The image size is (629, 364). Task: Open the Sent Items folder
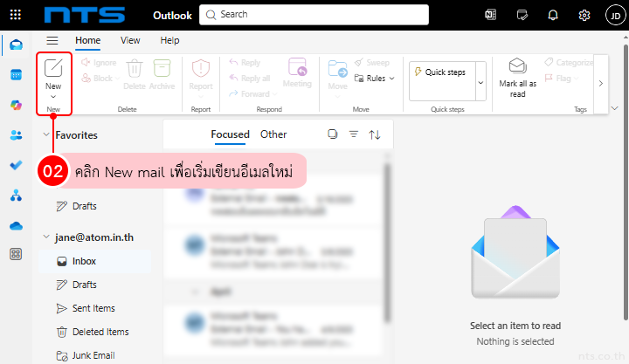pos(93,308)
